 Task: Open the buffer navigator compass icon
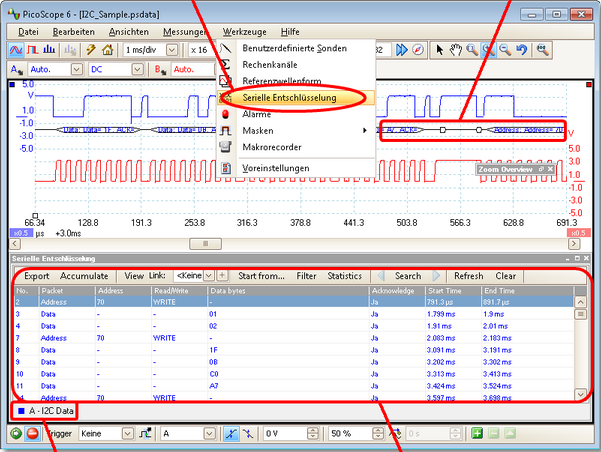point(418,50)
